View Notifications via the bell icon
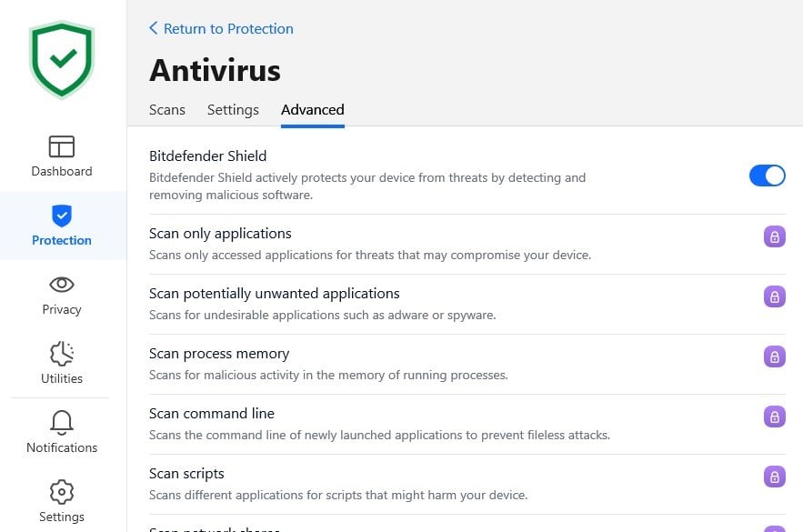The image size is (803, 532). point(61,431)
